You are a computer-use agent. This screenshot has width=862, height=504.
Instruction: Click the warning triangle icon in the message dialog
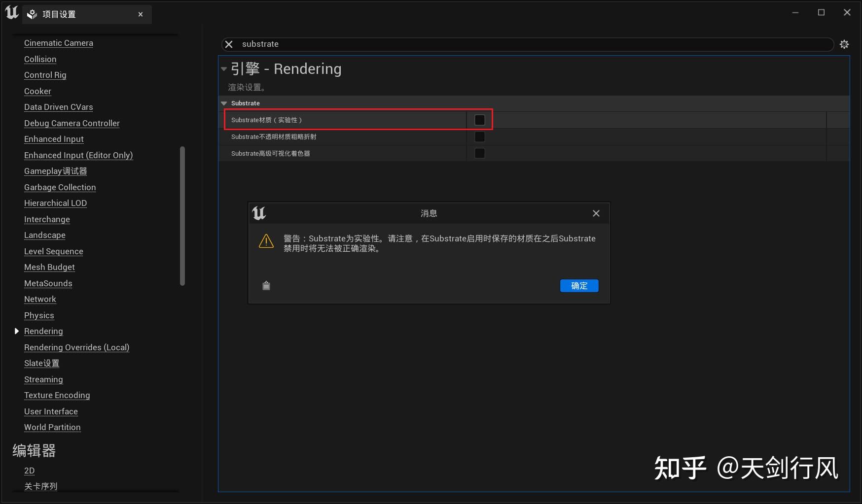pyautogui.click(x=266, y=241)
